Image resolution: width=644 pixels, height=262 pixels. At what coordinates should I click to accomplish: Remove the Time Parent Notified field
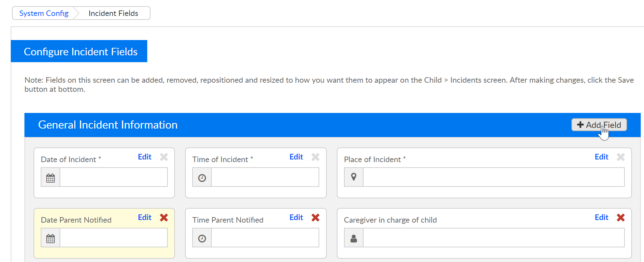pos(315,217)
